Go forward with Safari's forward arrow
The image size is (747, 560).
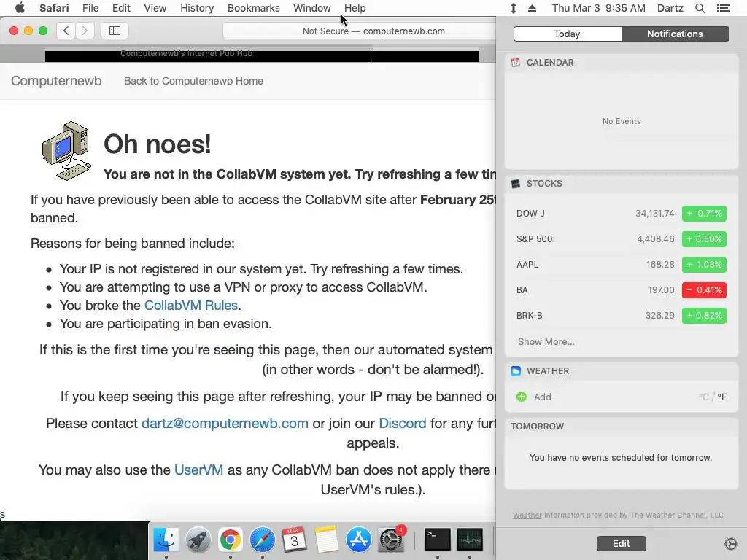[x=85, y=31]
